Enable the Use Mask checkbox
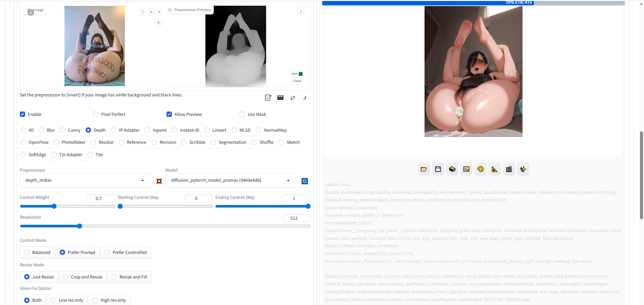This screenshot has width=644, height=305. [242, 114]
